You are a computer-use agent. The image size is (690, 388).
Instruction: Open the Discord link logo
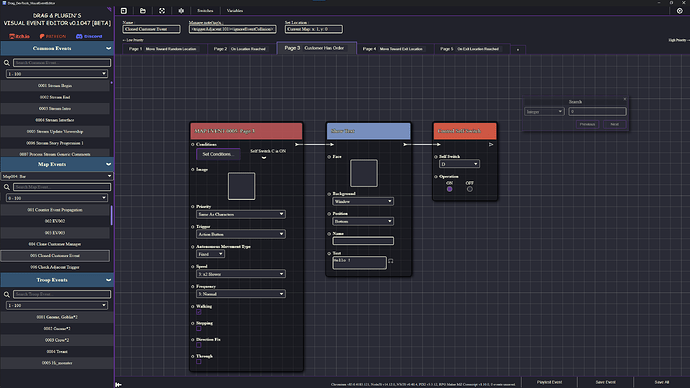coord(89,36)
